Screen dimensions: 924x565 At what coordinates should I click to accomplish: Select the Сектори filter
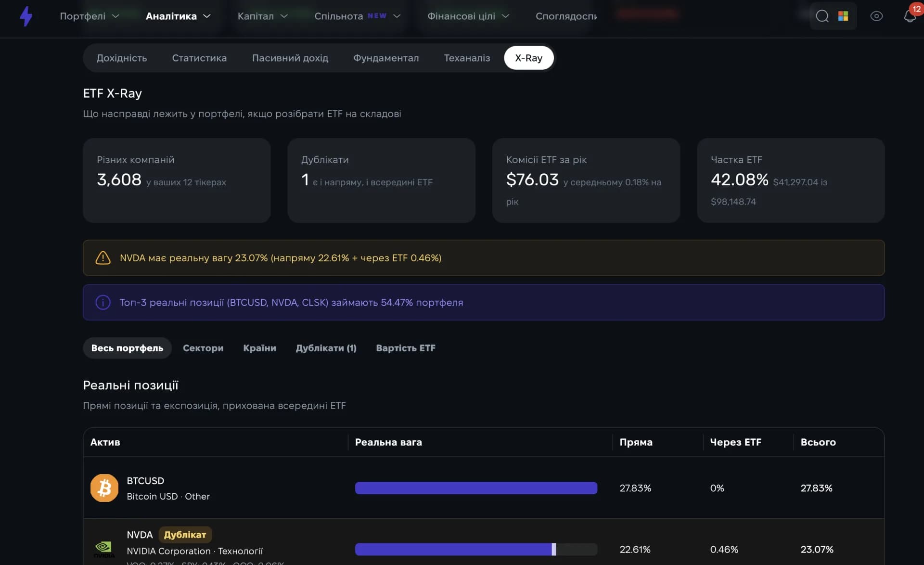(x=203, y=348)
